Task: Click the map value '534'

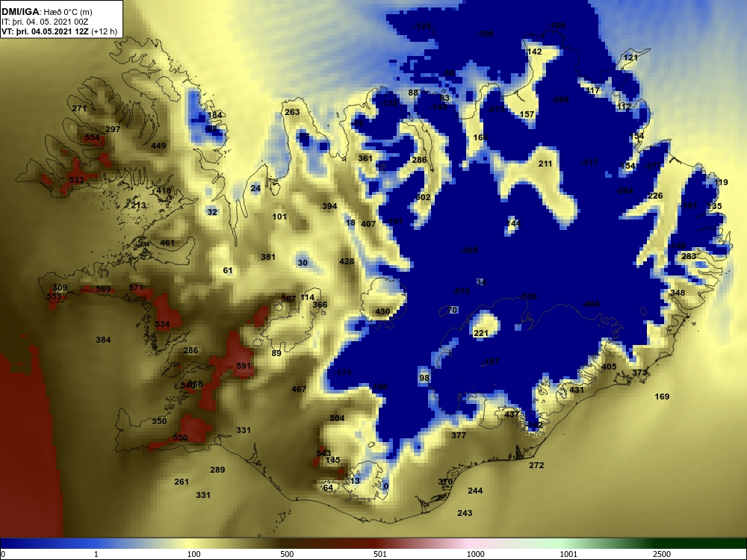Action: click(162, 324)
